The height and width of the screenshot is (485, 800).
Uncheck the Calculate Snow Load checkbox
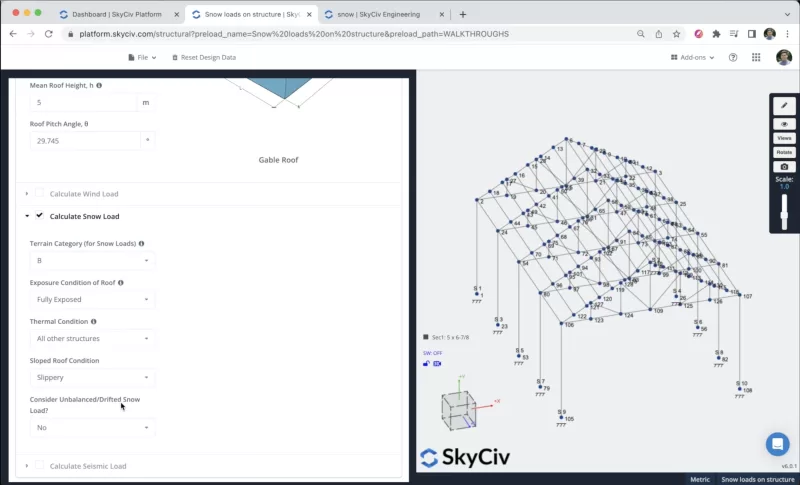click(x=39, y=215)
